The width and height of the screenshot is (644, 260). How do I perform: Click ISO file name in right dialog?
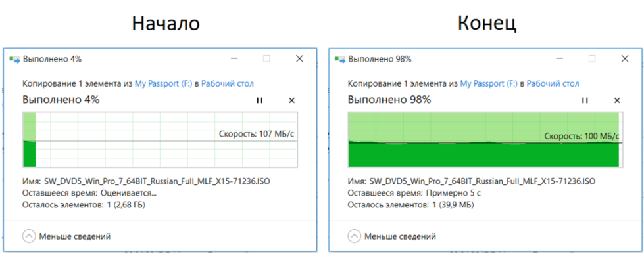483,181
